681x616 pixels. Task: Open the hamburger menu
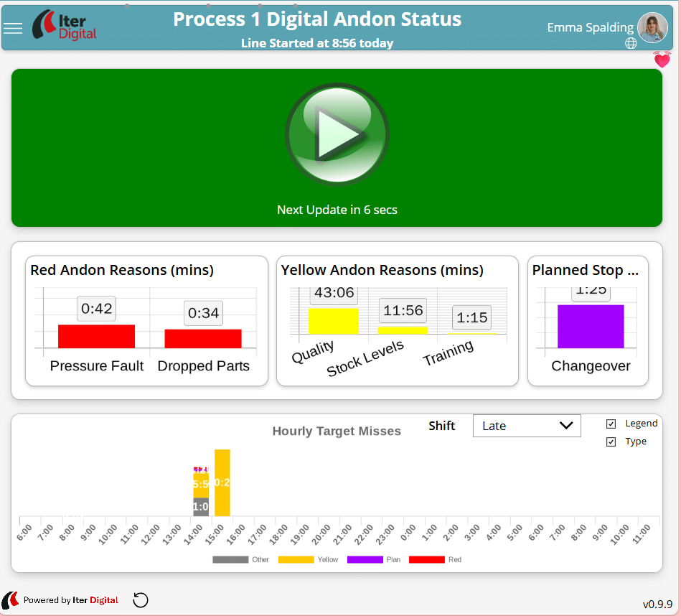tap(13, 28)
